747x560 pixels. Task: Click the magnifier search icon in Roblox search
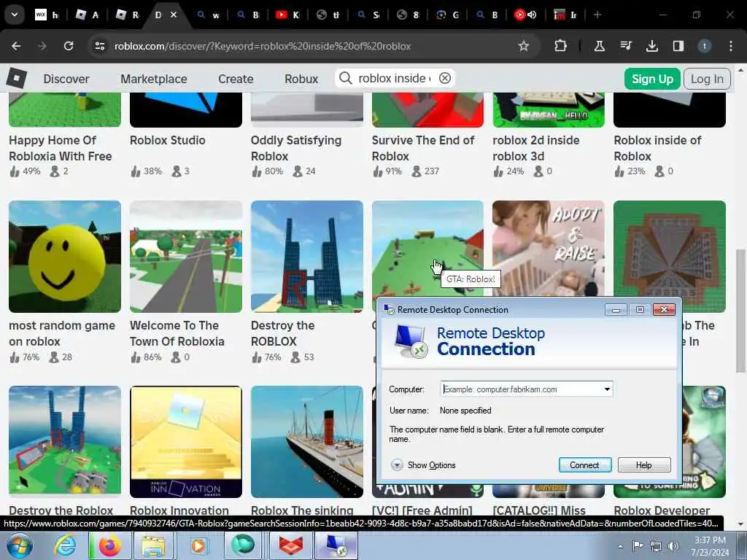(345, 78)
